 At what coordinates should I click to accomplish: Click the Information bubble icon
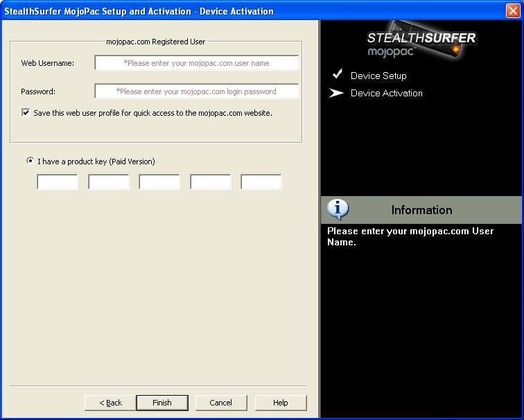[x=338, y=209]
